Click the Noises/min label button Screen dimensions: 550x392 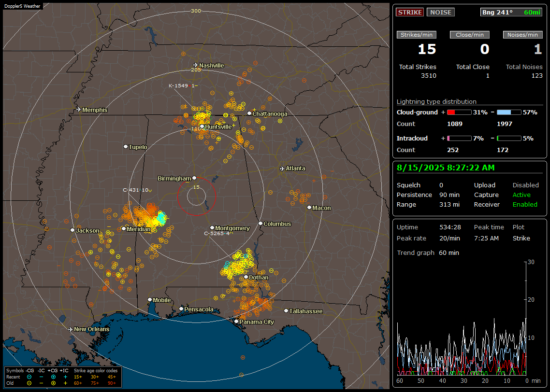tap(522, 35)
